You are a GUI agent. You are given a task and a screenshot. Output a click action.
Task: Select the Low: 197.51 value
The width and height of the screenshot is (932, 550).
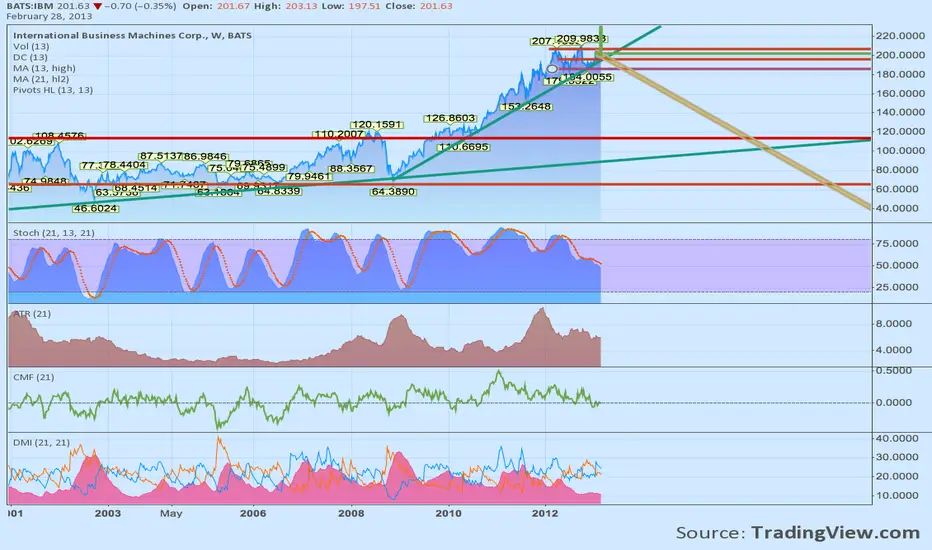point(351,6)
